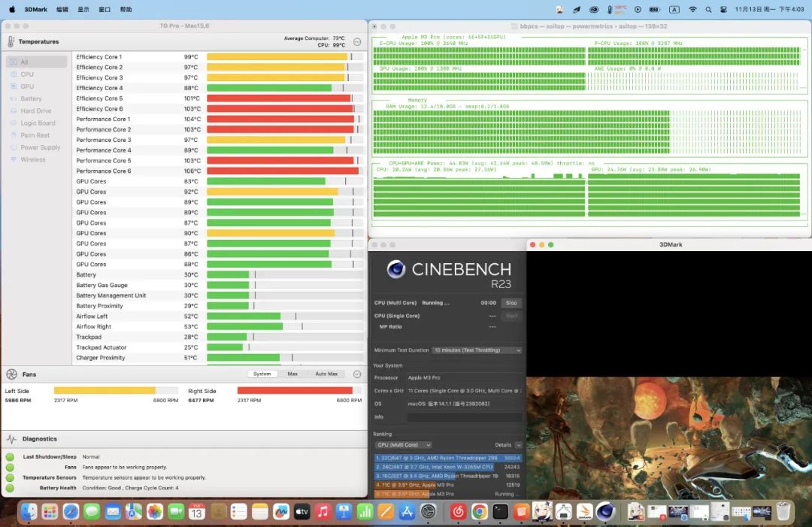The width and height of the screenshot is (812, 527).
Task: Select Hard Drive in the sidebar
Action: click(35, 111)
